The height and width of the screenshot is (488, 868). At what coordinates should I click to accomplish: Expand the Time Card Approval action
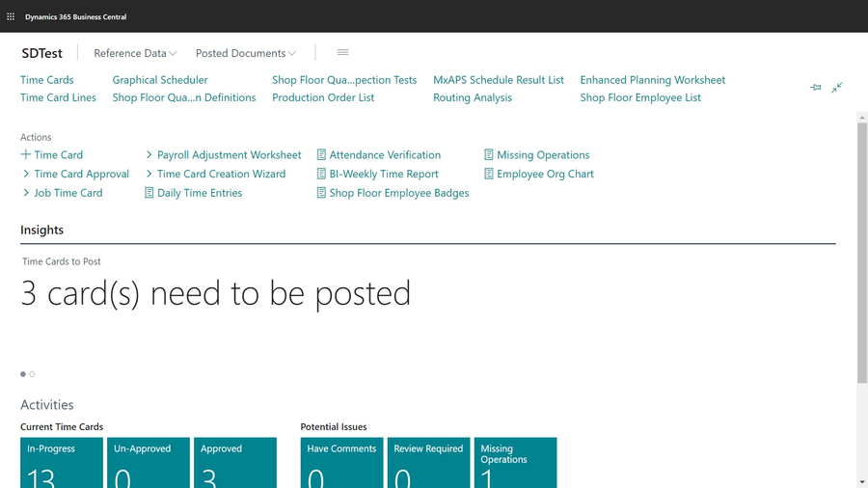[x=26, y=175]
